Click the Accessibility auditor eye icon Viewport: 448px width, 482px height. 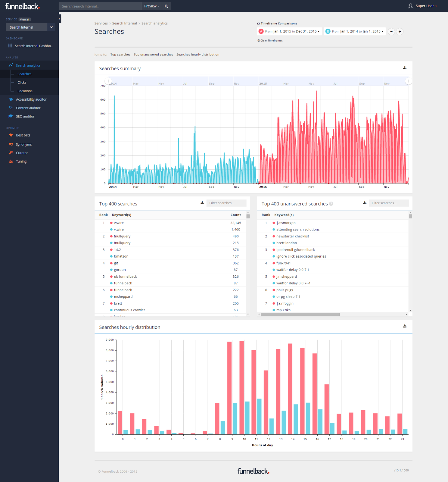[x=11, y=99]
